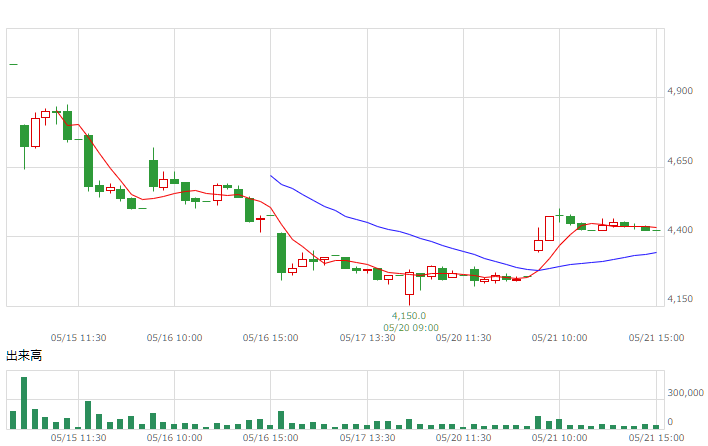Click the tall red candle before 05/21 10:00
708x446 pixels.
pyautogui.click(x=550, y=228)
